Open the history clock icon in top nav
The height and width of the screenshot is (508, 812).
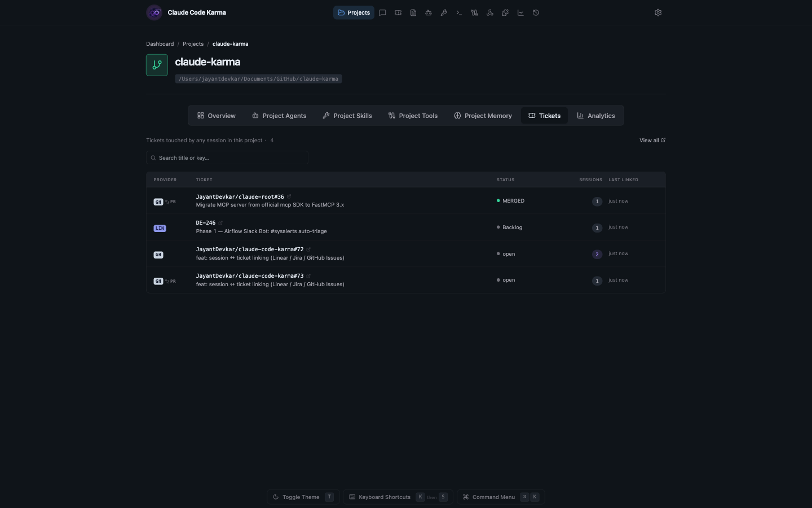click(536, 12)
